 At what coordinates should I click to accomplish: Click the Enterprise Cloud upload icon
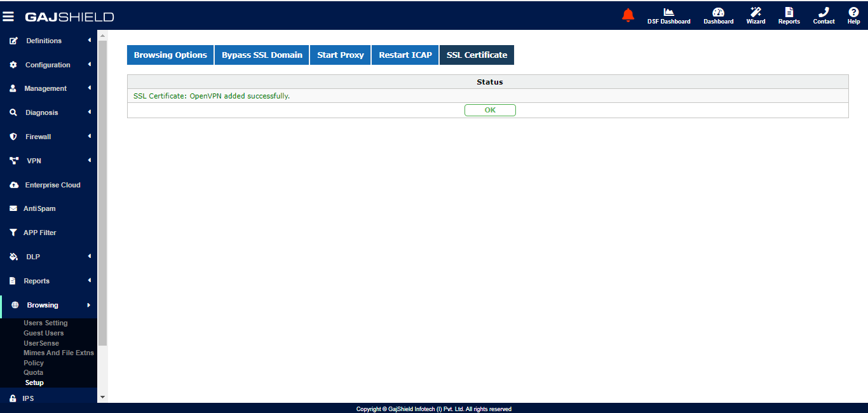[x=13, y=185]
